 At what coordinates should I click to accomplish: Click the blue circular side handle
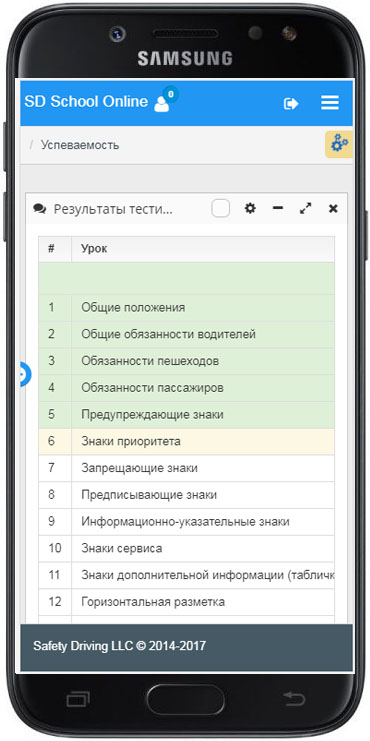click(25, 374)
